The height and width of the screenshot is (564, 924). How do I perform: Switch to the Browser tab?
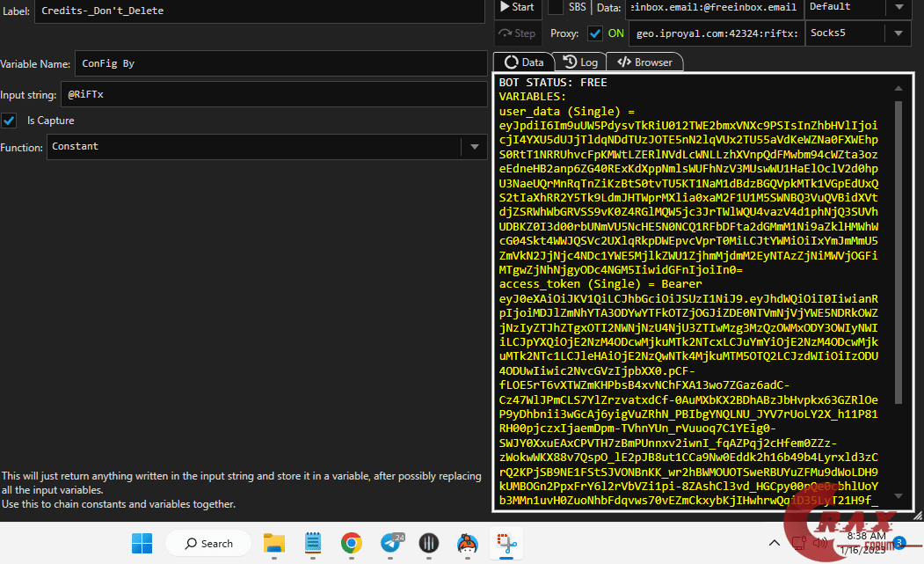coord(644,62)
